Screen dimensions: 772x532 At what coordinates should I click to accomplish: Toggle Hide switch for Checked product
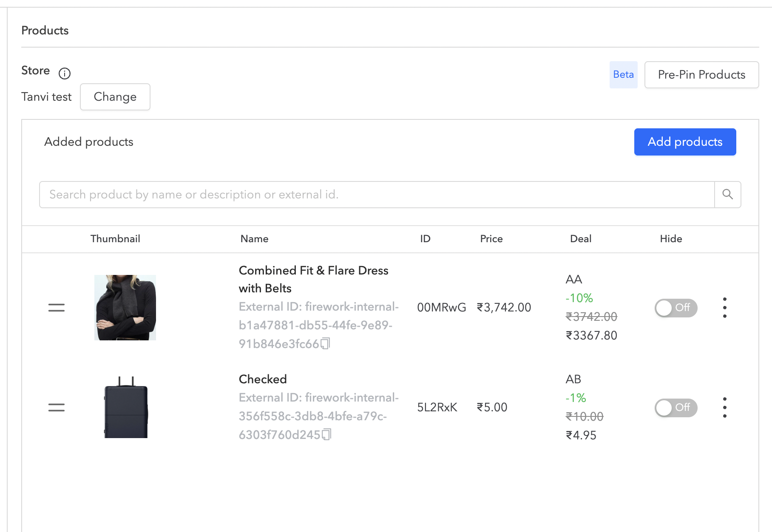pos(675,407)
